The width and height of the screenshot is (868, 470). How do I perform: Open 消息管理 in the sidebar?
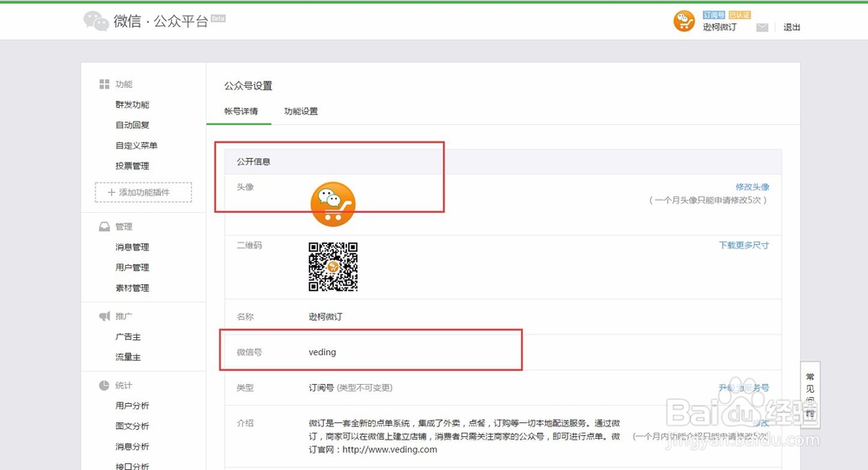[132, 248]
